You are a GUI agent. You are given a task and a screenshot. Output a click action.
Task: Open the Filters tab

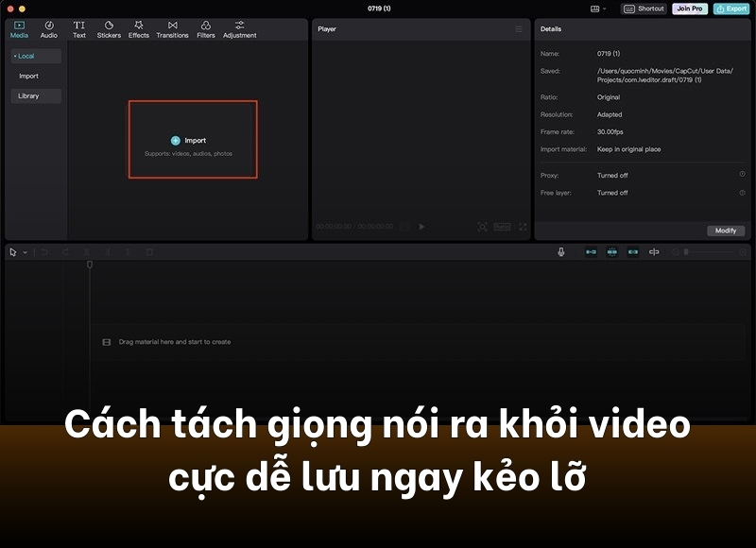click(206, 29)
